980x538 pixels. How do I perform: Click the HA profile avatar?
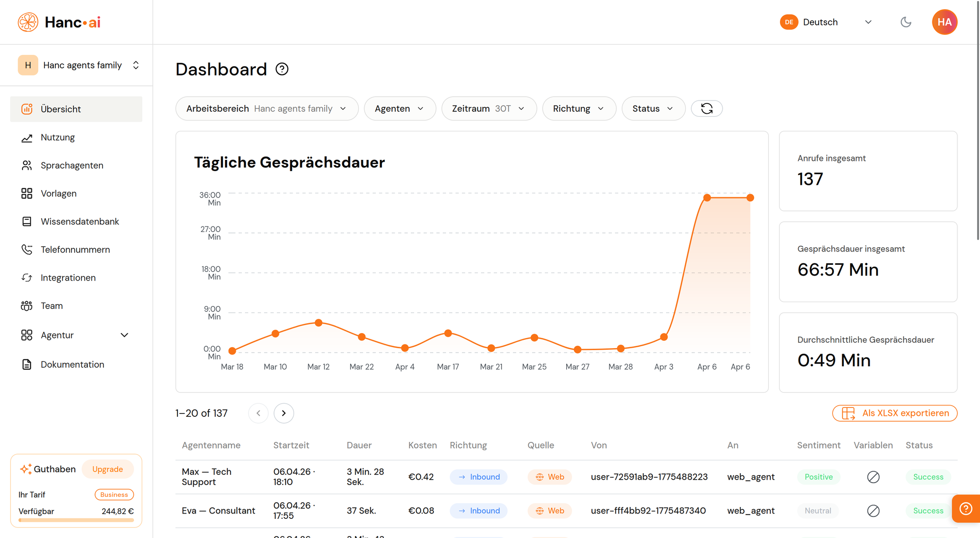[944, 22]
